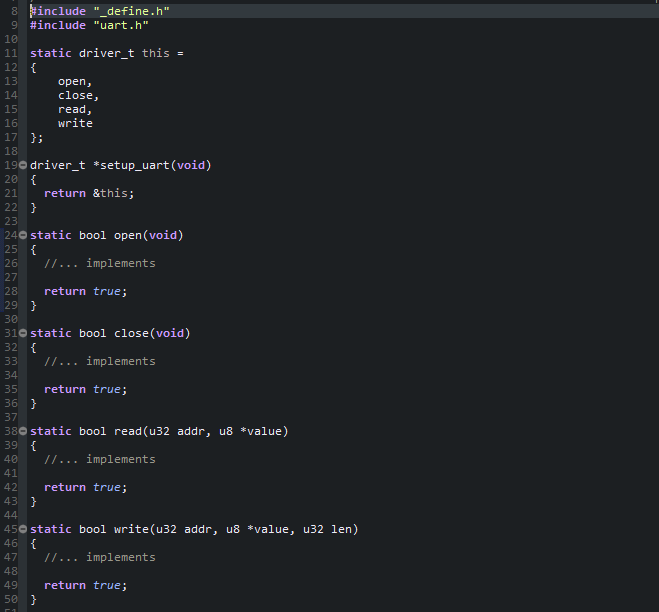The height and width of the screenshot is (612, 659).
Task: Collapse the open function fold marker
Action: (x=23, y=235)
